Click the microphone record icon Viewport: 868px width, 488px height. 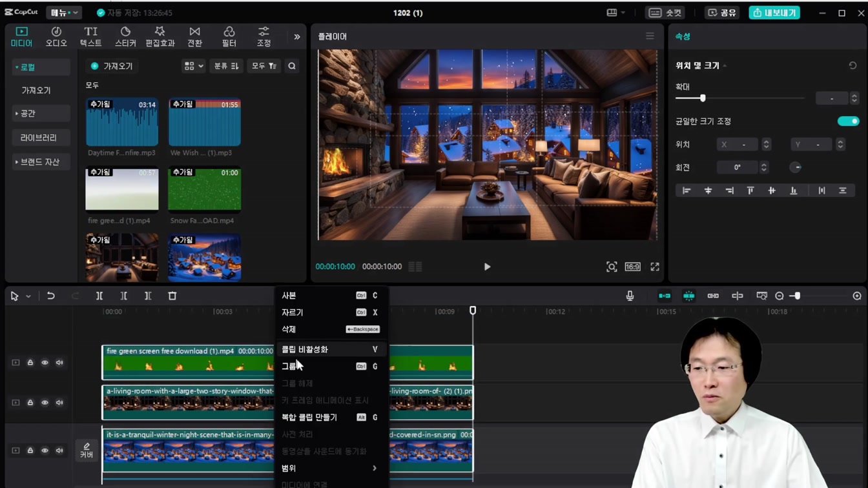click(x=630, y=296)
